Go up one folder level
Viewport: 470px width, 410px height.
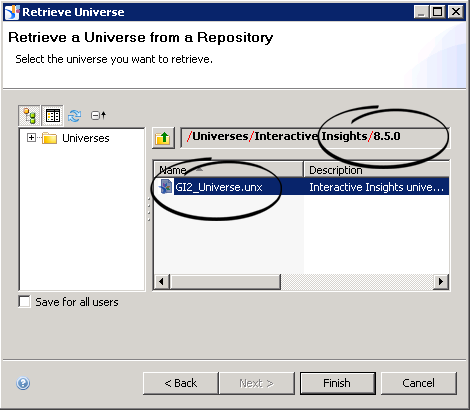[x=163, y=138]
